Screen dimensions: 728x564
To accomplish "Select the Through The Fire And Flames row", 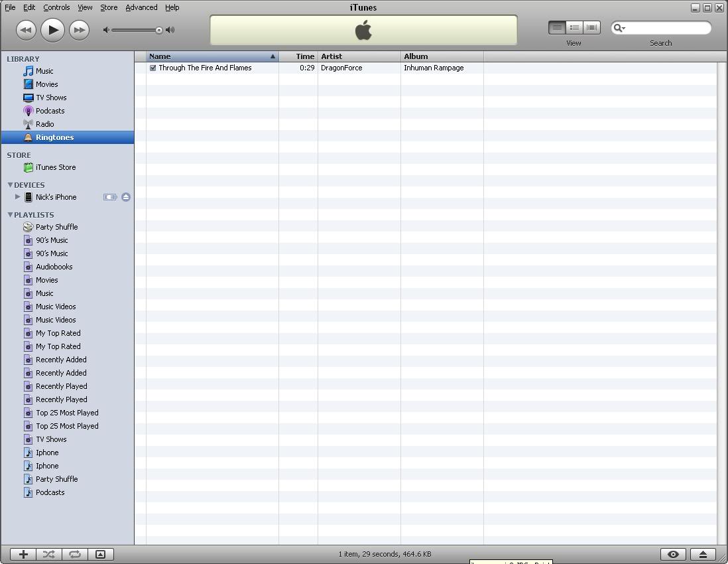I will 425,68.
